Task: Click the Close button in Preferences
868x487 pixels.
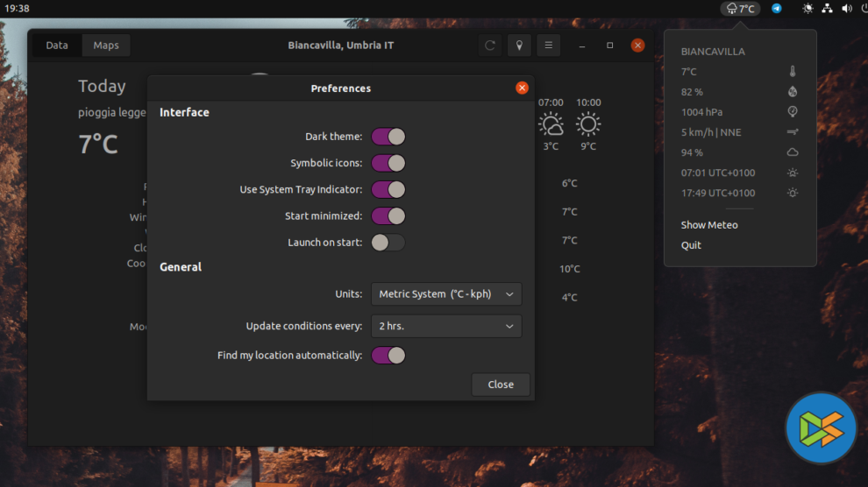Action: [x=501, y=385]
